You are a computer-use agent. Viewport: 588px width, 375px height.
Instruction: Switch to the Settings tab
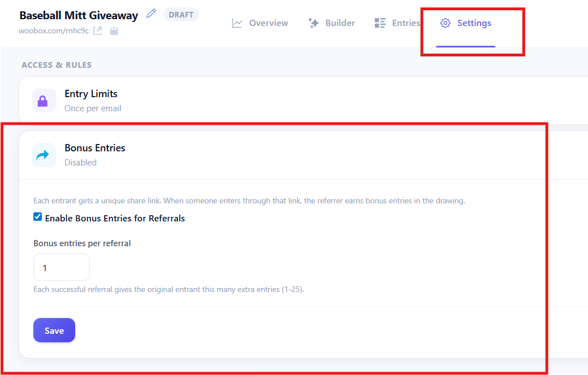pos(465,23)
